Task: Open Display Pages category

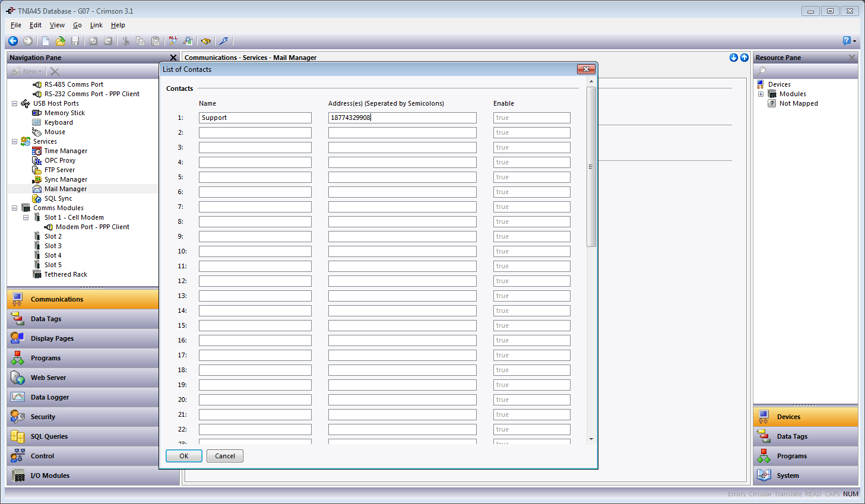Action: (83, 338)
